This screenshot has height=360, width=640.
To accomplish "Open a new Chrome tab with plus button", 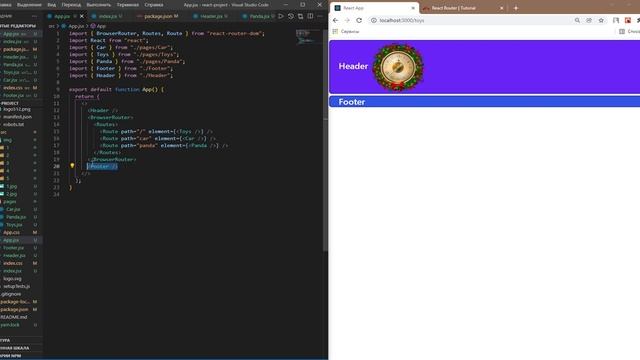I will [516, 8].
